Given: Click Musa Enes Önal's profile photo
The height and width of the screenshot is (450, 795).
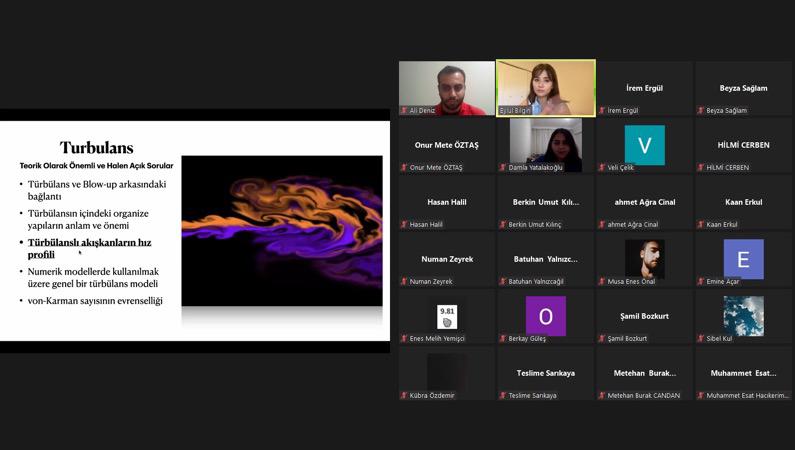Looking at the screenshot, I should coord(644,259).
